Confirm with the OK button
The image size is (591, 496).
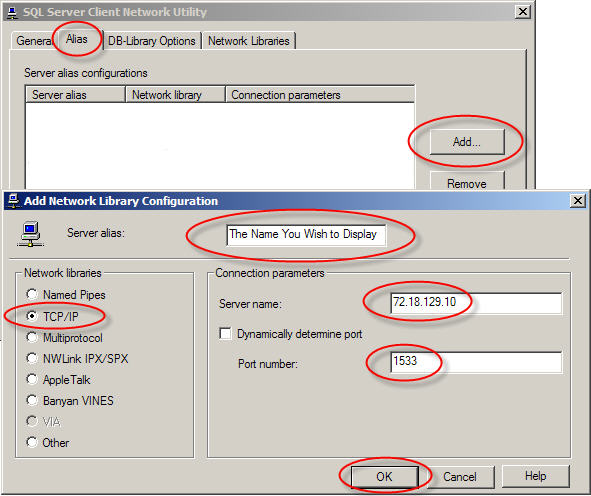(384, 477)
